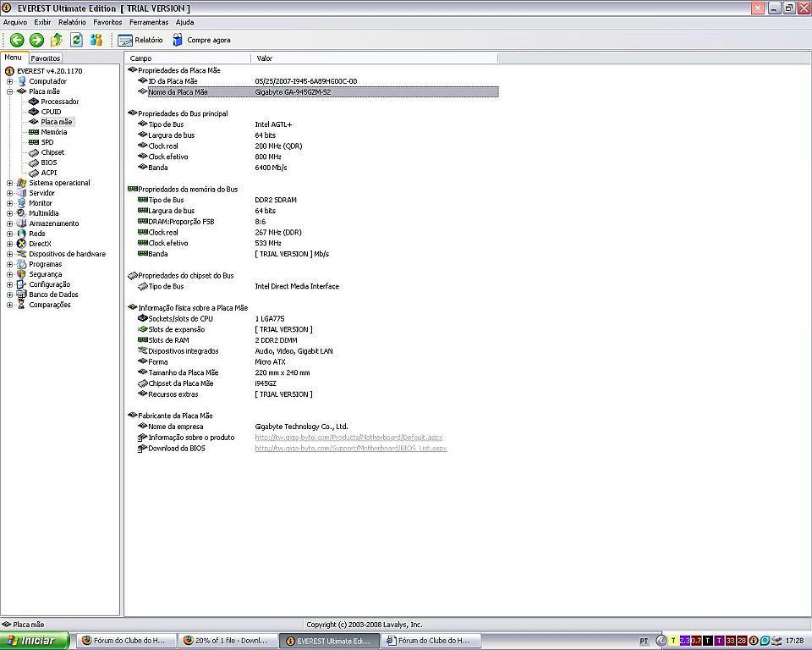812x650 pixels.
Task: Select the Processador item icon in the tree
Action: (x=34, y=102)
